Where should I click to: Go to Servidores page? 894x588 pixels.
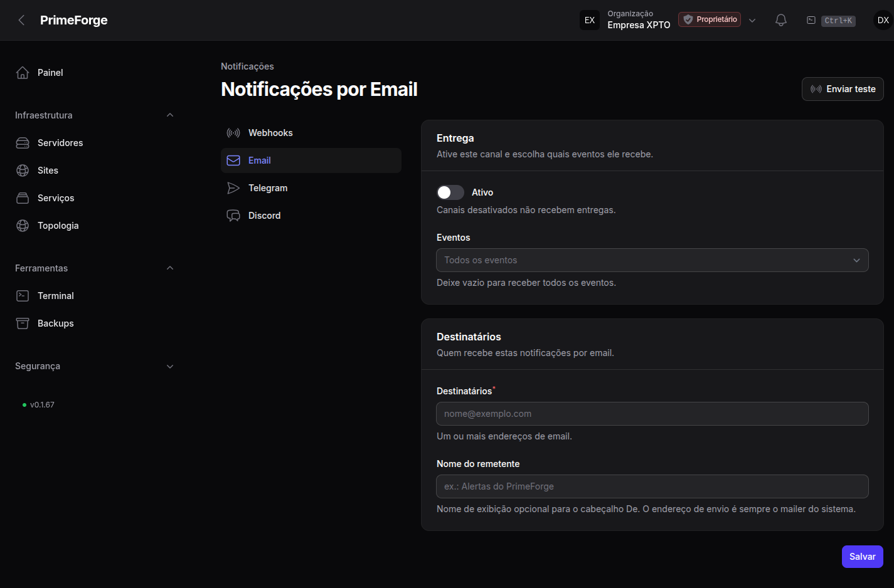[94, 143]
